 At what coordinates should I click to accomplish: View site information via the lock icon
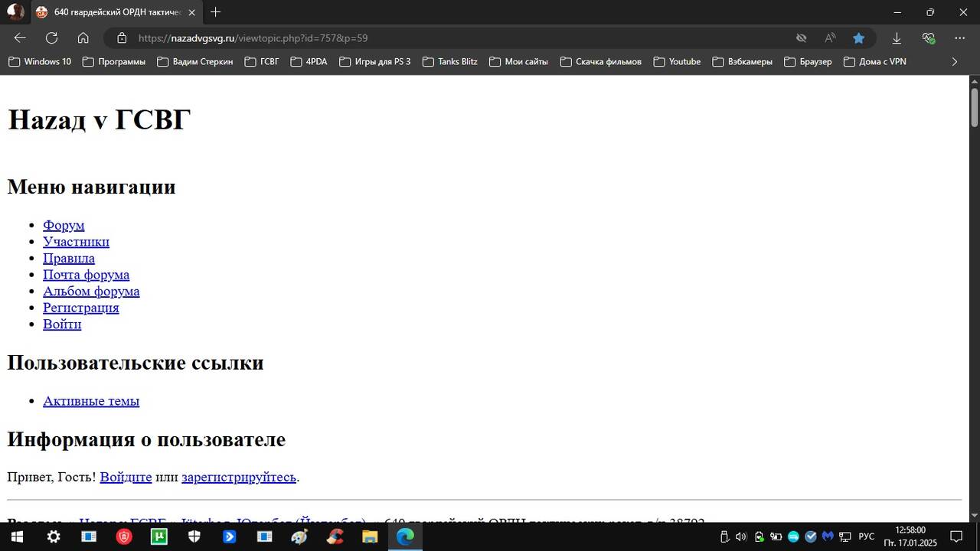coord(121,37)
